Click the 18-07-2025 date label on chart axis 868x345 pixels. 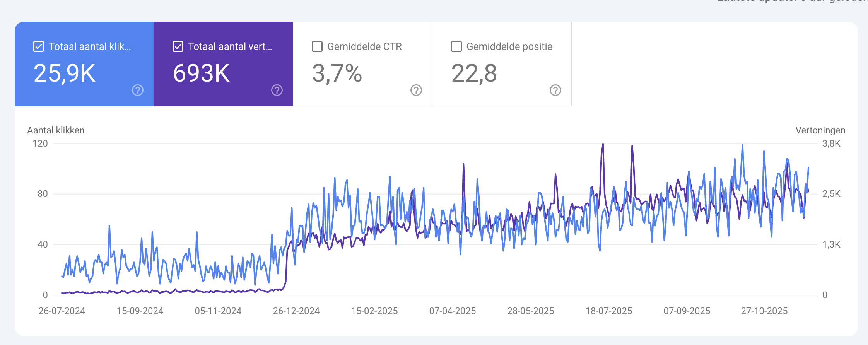[x=609, y=311]
